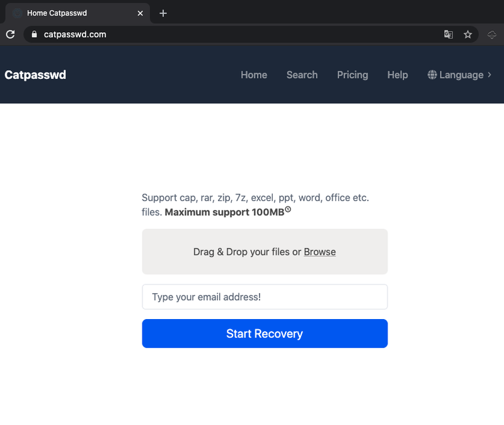The image size is (504, 425).
Task: Bookmark this page with the star icon
Action: pos(467,35)
